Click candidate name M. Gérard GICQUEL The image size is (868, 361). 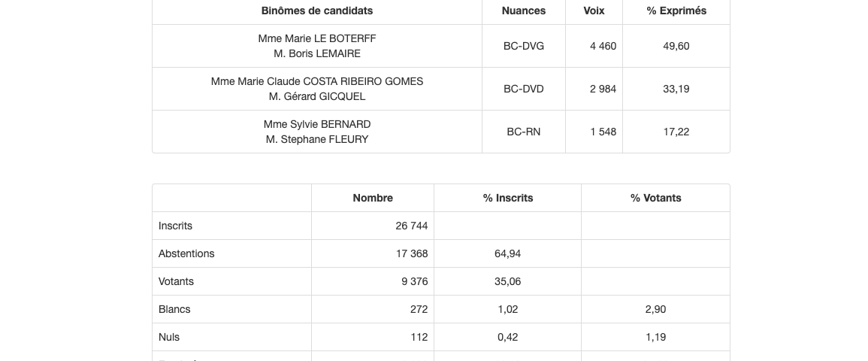pyautogui.click(x=317, y=96)
